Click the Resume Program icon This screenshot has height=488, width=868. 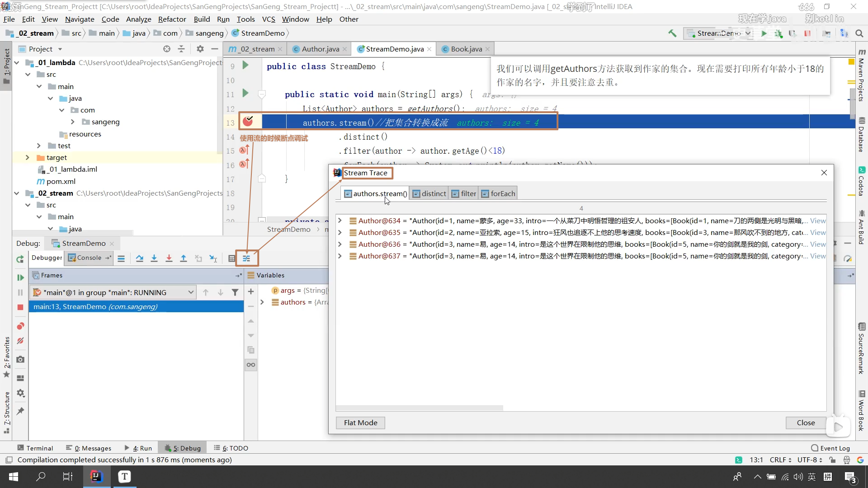[20, 277]
